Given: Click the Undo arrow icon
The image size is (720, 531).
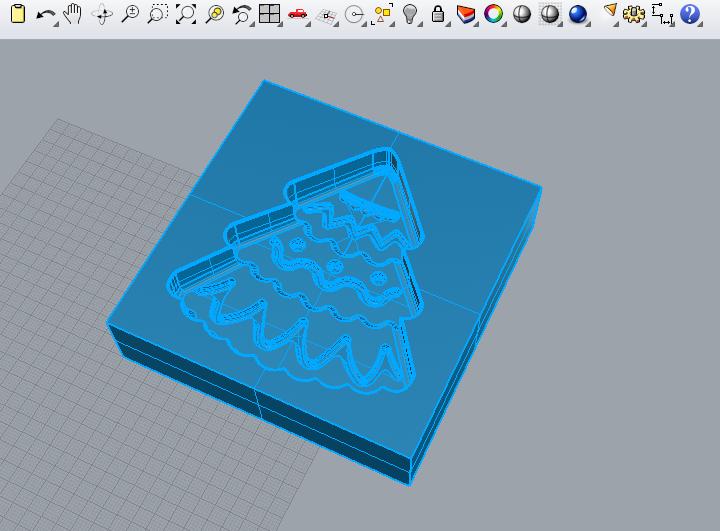Looking at the screenshot, I should point(46,15).
